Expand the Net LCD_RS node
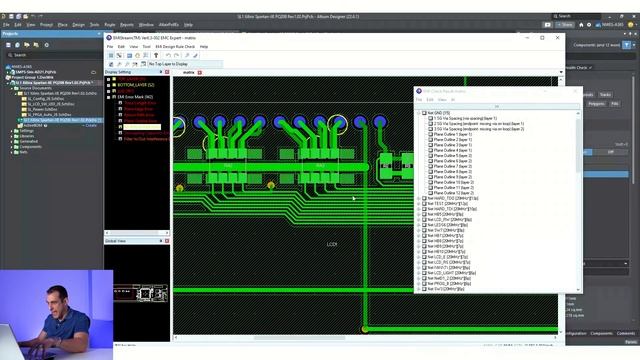640x360 pixels. (x=418, y=262)
